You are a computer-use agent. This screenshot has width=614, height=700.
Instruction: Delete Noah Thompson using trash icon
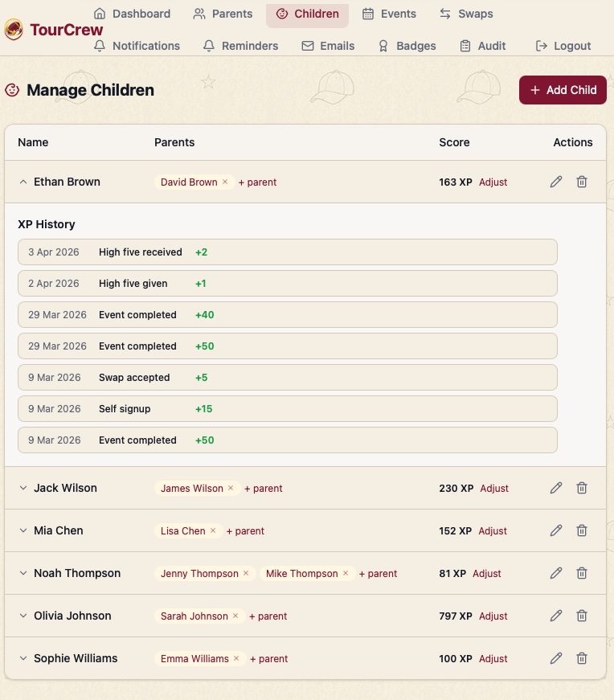[x=581, y=573]
